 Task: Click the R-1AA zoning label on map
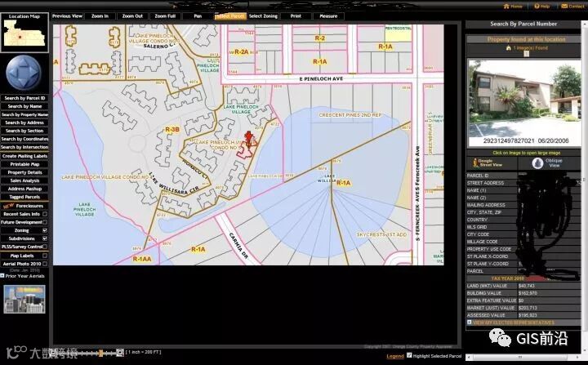(x=142, y=259)
